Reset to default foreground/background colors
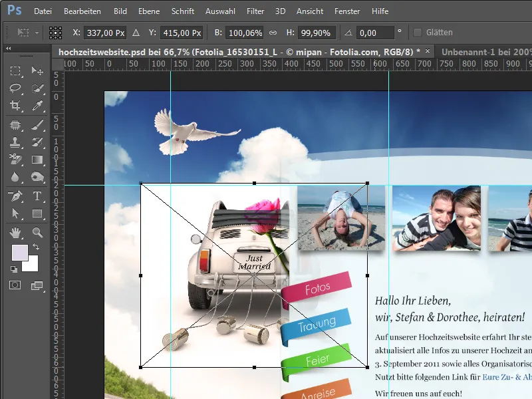Screen dimensions: 532x399 [14, 269]
